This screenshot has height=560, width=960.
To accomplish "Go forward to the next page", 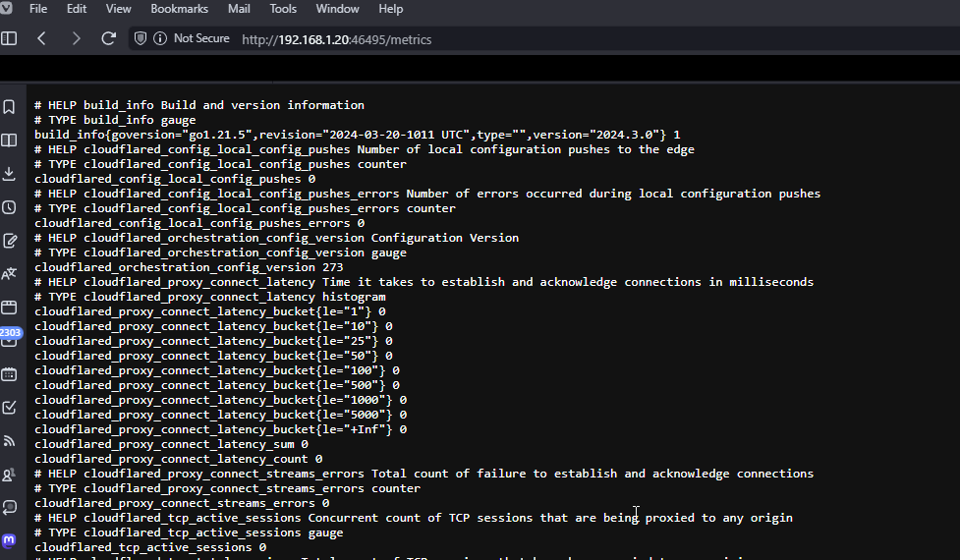I will 76,38.
